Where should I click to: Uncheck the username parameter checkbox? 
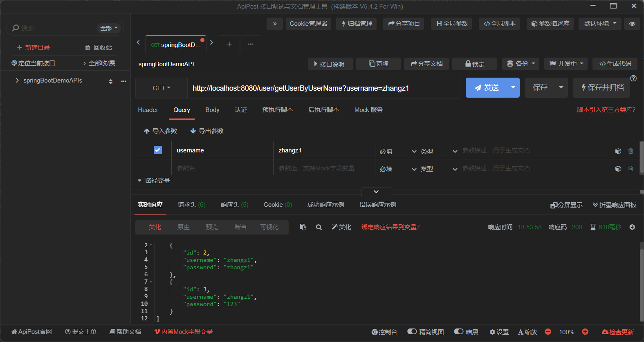(158, 150)
